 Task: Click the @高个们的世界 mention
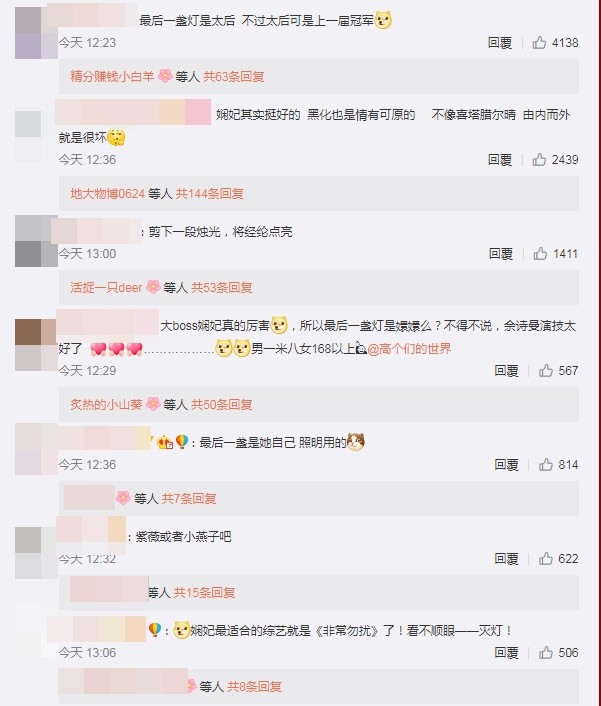(x=409, y=348)
